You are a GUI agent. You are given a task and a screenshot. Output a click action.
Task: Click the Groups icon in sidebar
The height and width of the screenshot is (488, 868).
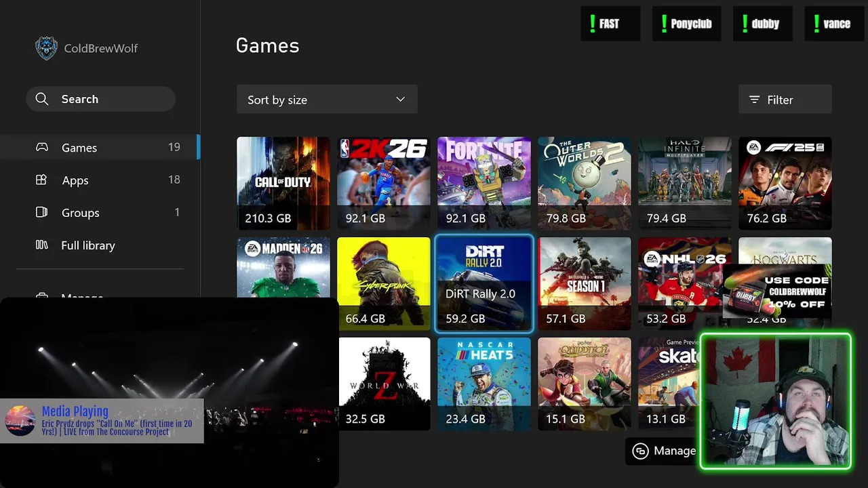[41, 212]
